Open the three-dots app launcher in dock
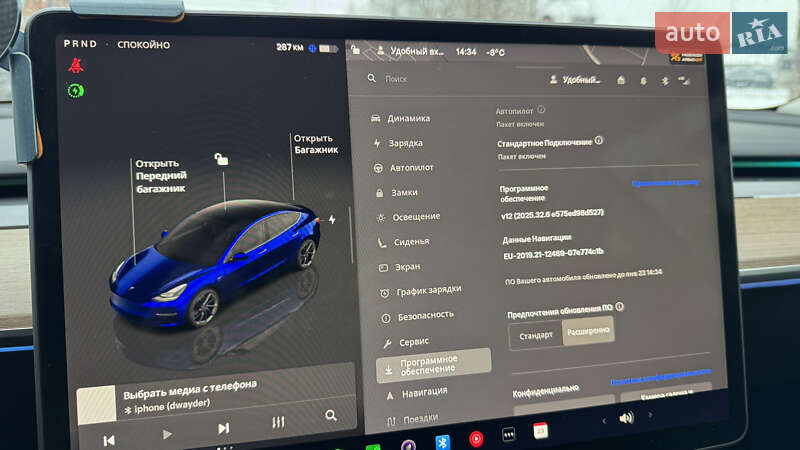Image resolution: width=800 pixels, height=450 pixels. pos(509,435)
